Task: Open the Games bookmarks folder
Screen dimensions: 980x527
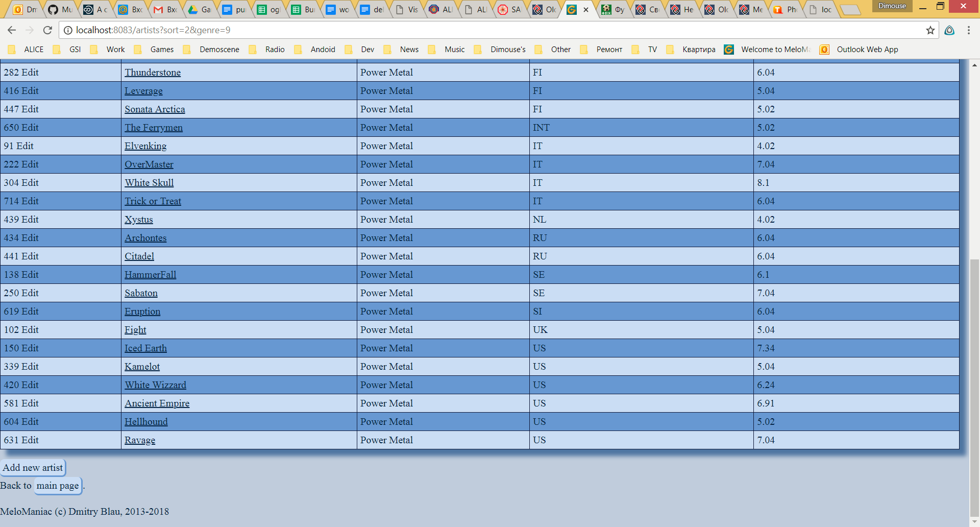Action: coord(154,50)
